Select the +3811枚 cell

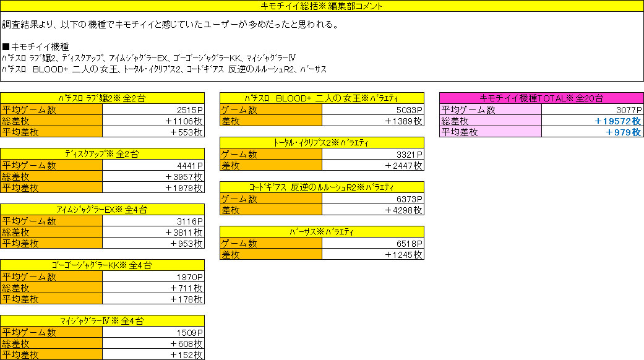[153, 232]
